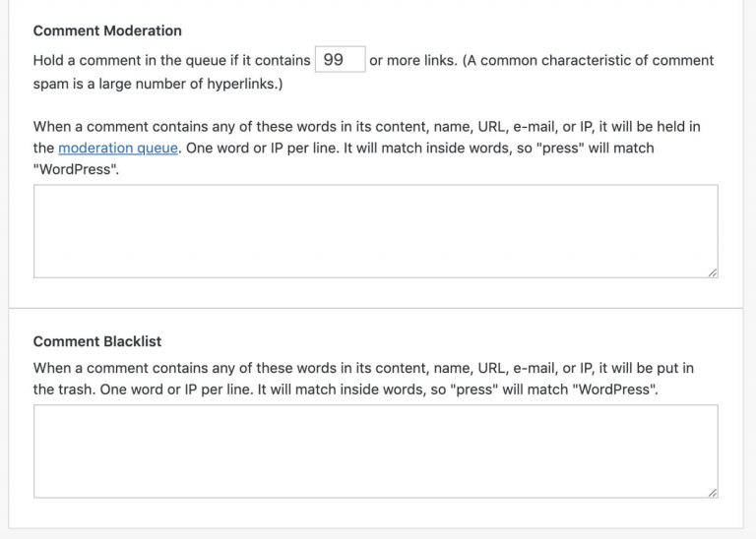Image resolution: width=756 pixels, height=539 pixels.
Task: Click "the trash. One word or IP per line" text
Action: point(143,389)
